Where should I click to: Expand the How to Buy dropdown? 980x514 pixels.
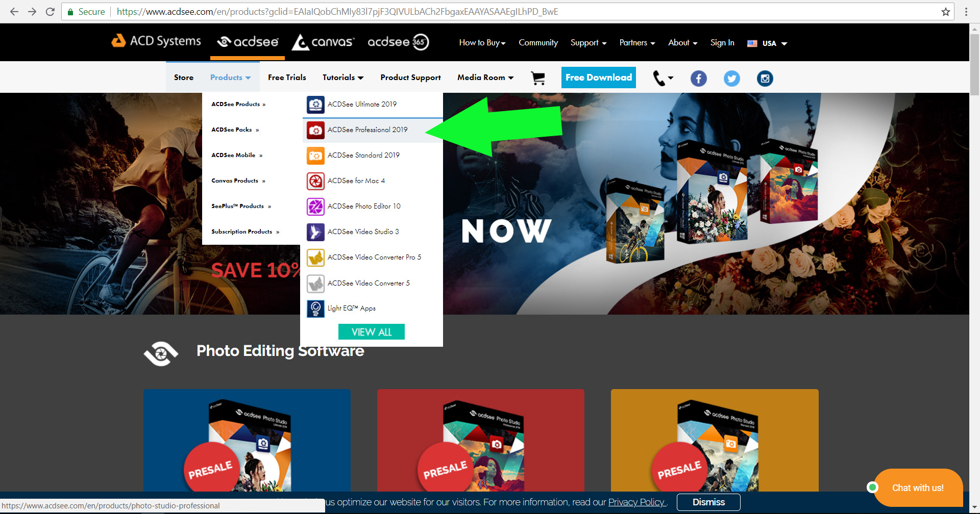(x=482, y=43)
